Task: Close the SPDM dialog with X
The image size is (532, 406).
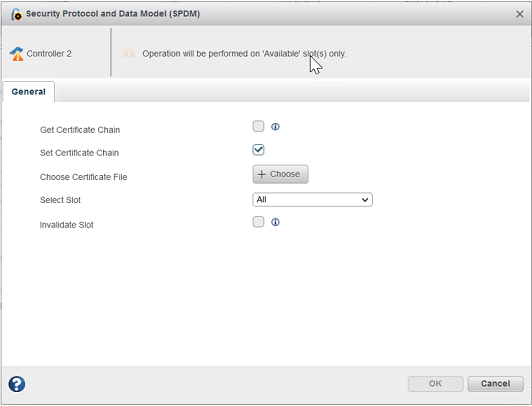Action: click(x=519, y=14)
